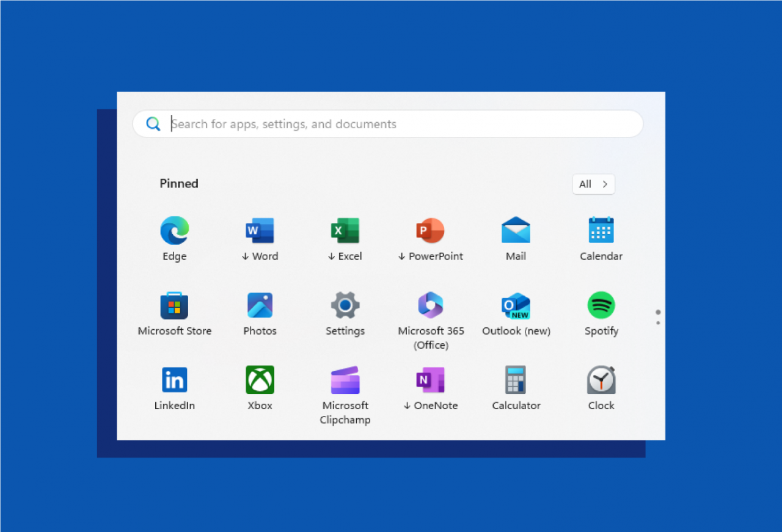Viewport: 782px width, 532px height.
Task: Open the LinkedIn app
Action: [x=174, y=380]
